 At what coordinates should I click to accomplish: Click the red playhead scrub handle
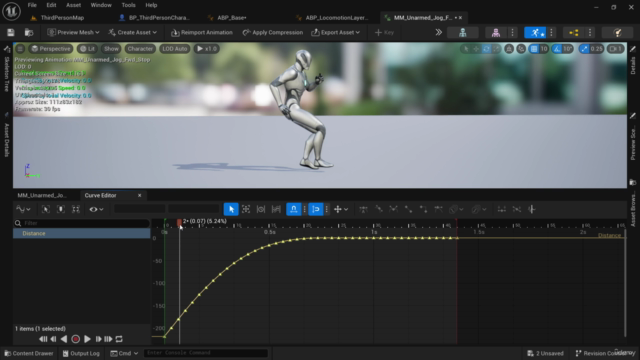coord(179,223)
